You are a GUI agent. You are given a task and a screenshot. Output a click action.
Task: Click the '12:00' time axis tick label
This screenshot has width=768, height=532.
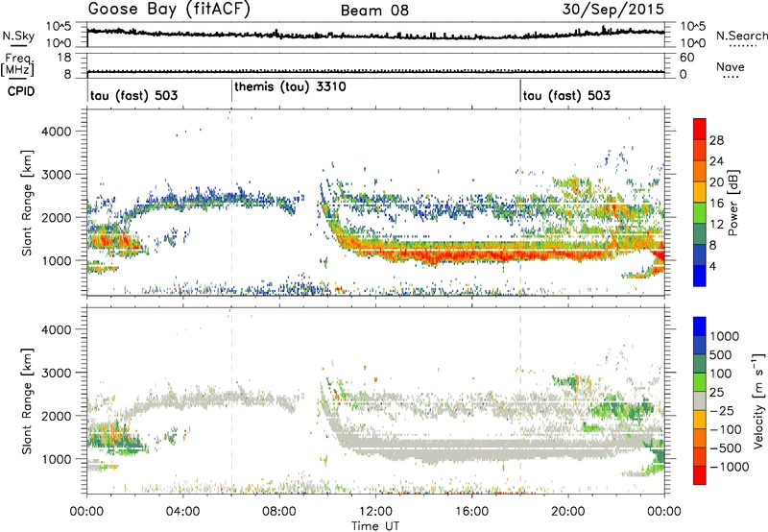(375, 512)
